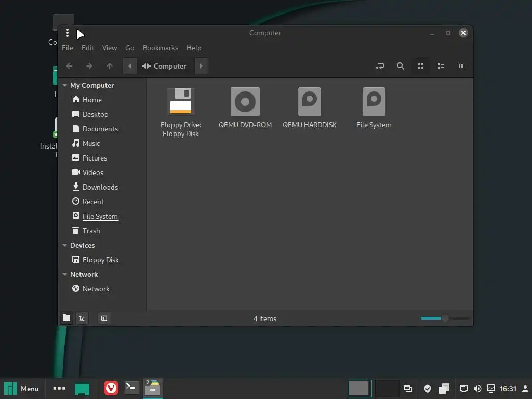The image size is (532, 399).
Task: Open the Edit menu
Action: pos(87,48)
